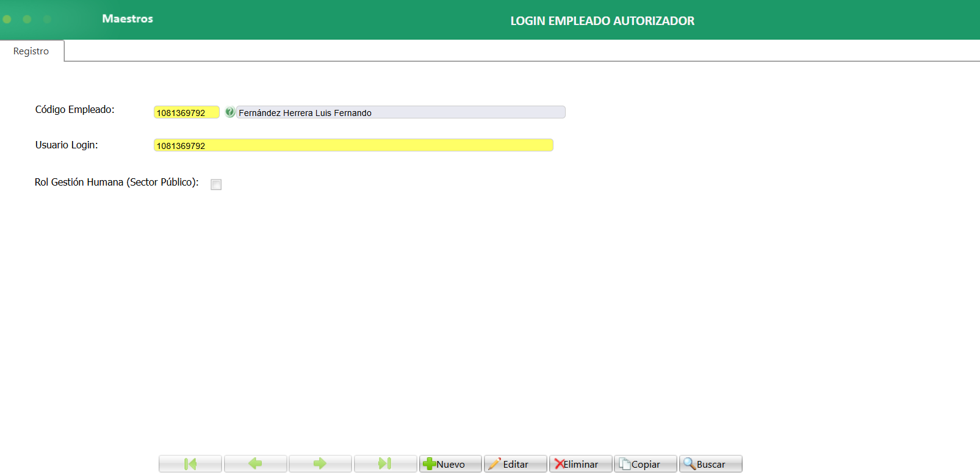The image size is (980, 475).
Task: Click the Código Empleado label
Action: click(75, 110)
